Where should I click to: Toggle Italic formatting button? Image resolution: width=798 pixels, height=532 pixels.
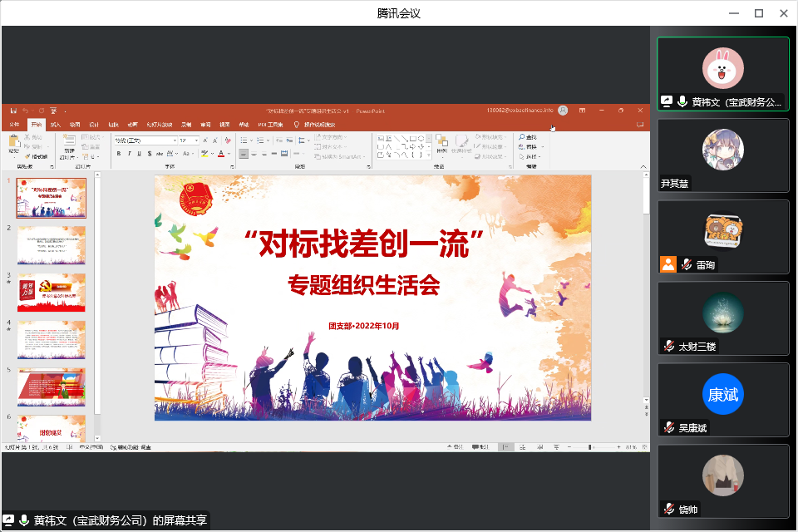coord(129,154)
